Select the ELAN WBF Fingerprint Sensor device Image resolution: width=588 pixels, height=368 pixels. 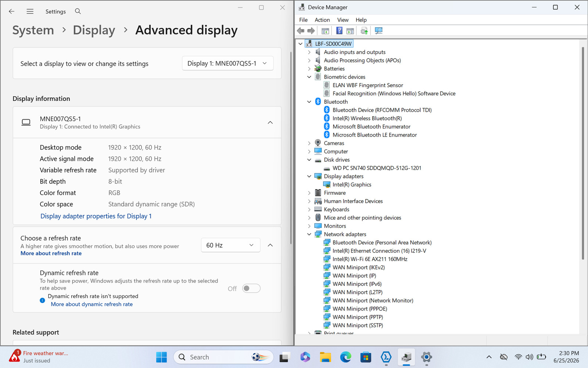(x=368, y=85)
